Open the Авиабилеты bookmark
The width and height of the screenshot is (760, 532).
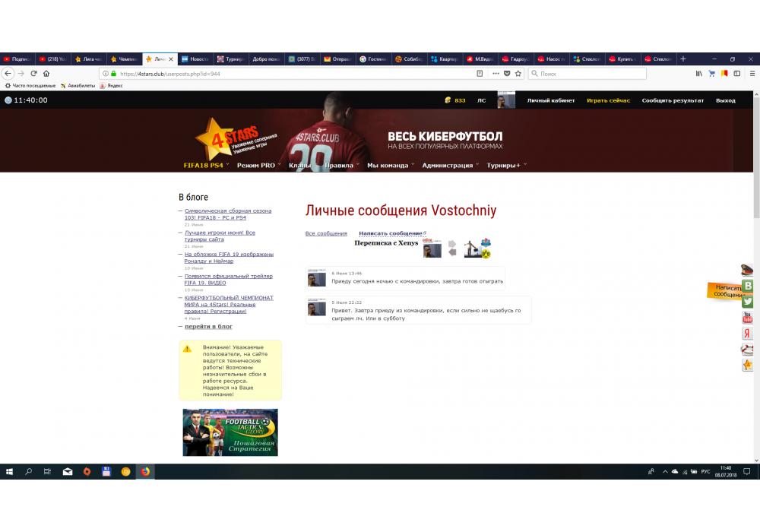(78, 86)
